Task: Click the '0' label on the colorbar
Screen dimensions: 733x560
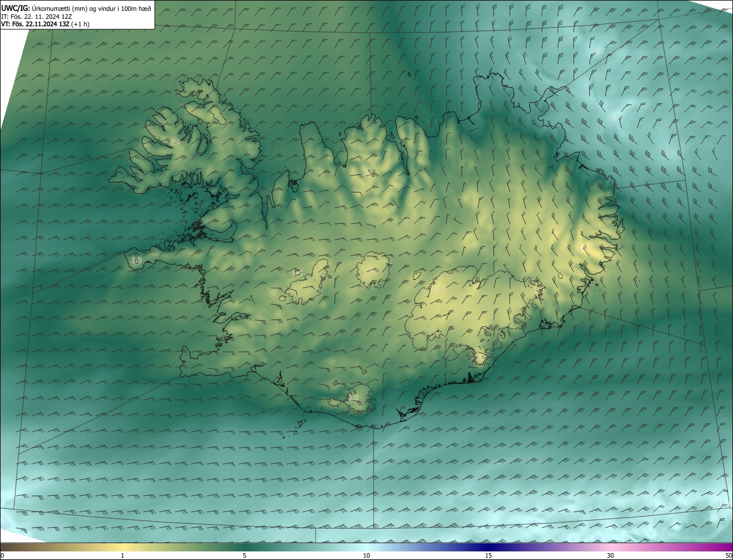Action: pos(2,555)
